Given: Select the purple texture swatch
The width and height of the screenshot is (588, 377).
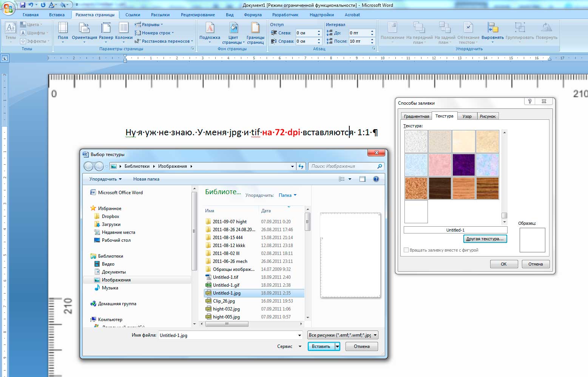Looking at the screenshot, I should pyautogui.click(x=463, y=165).
